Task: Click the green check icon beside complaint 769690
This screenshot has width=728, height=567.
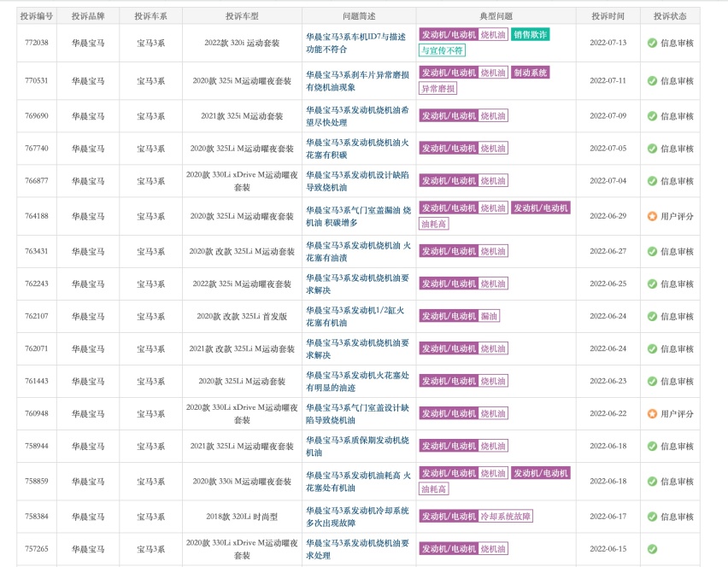Action: (652, 116)
